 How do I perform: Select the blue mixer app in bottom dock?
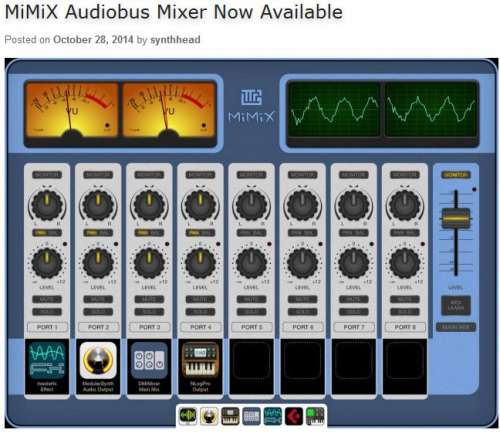[x=251, y=416]
